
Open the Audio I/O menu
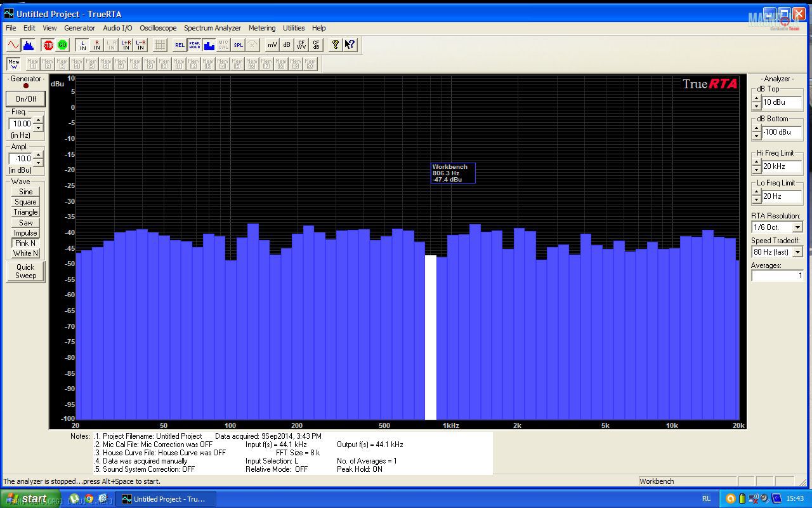[x=118, y=28]
